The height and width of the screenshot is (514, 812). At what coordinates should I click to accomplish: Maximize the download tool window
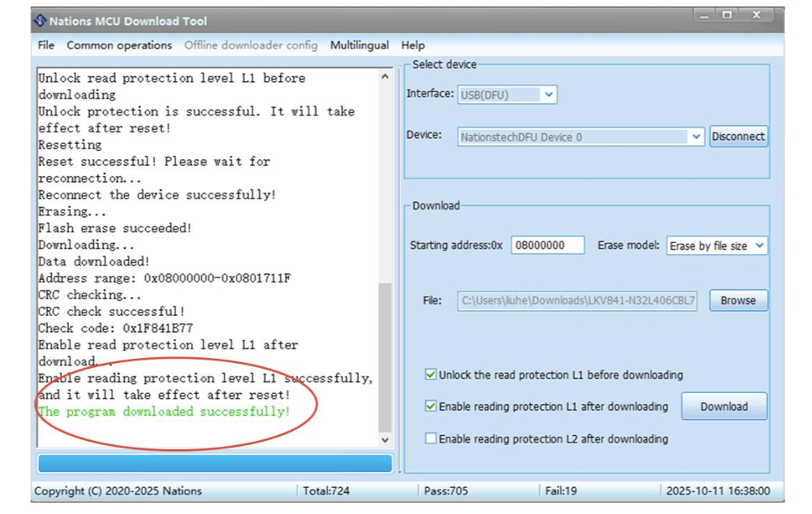coord(727,15)
